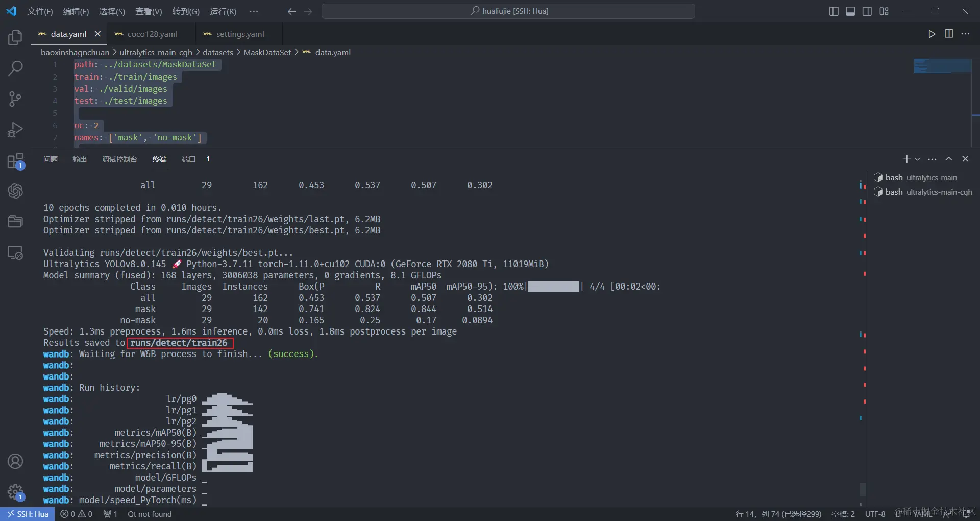Select bash ultralytics-main-cgh terminal

pyautogui.click(x=923, y=192)
